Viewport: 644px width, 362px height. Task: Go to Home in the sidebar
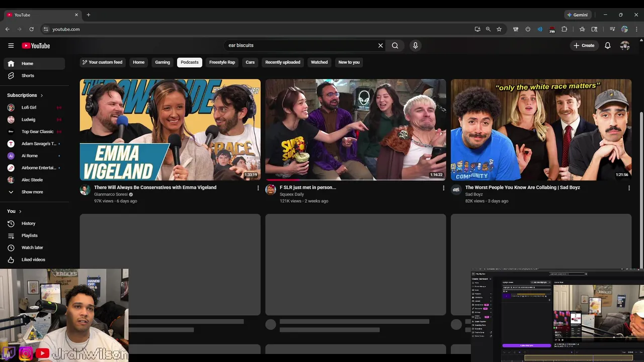click(34, 64)
